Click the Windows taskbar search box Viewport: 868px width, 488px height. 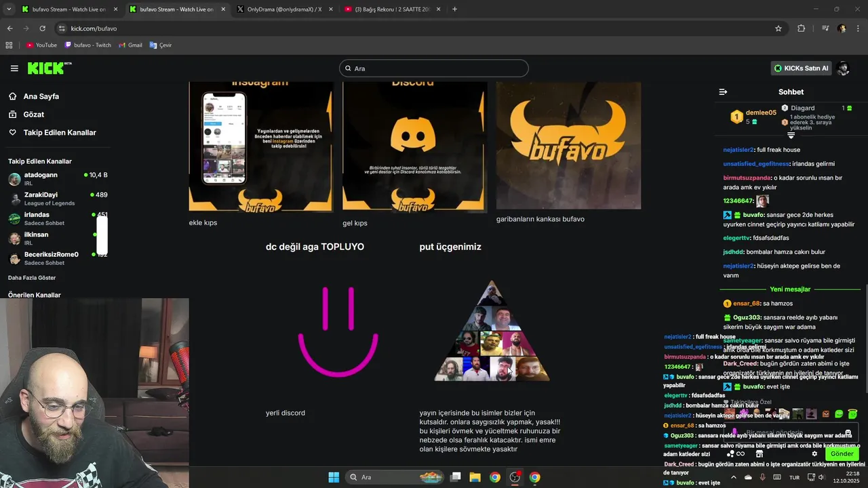394,477
